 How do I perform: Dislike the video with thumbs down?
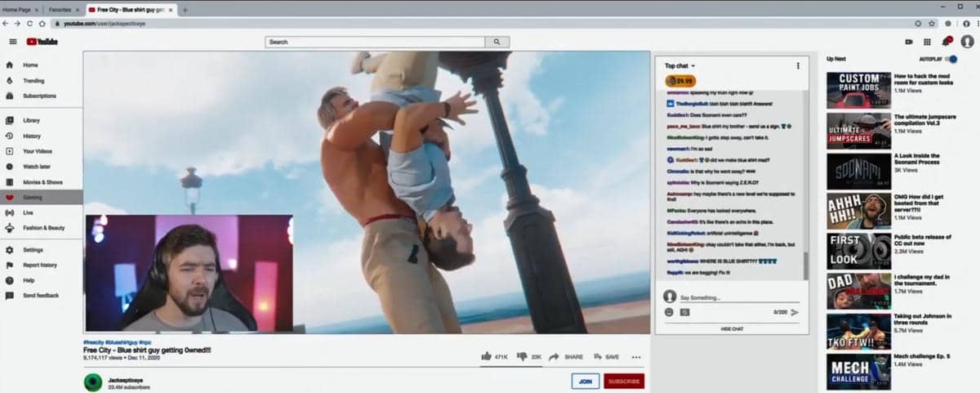(x=522, y=356)
